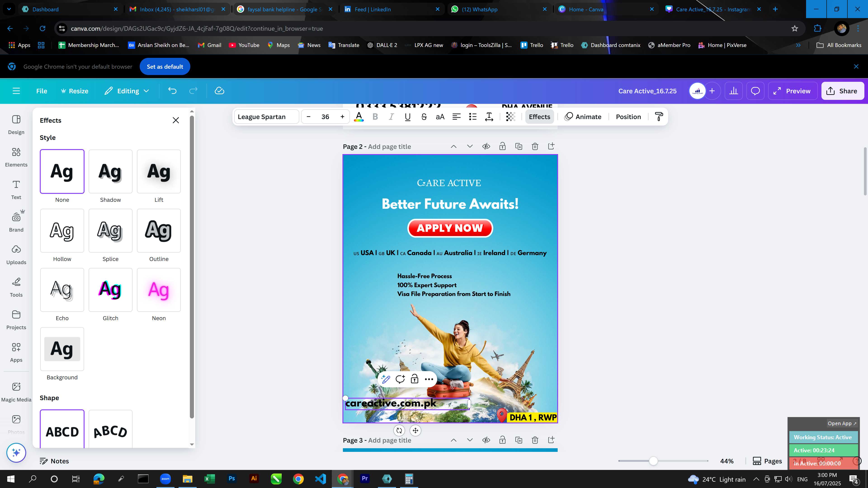The image size is (868, 488).
Task: Undo the last action
Action: 172,91
